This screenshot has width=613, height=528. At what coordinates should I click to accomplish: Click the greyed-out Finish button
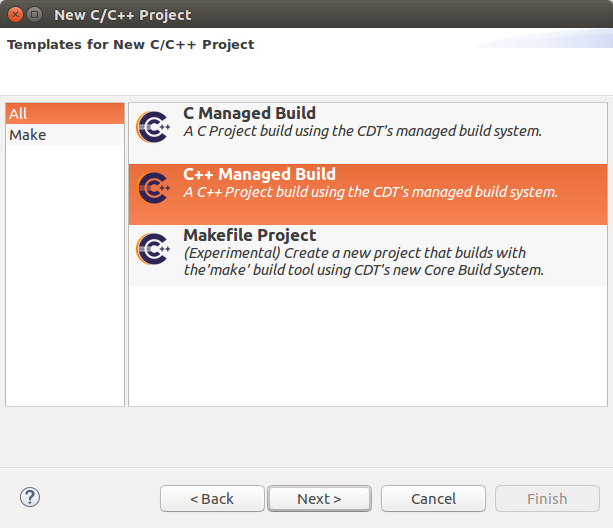[x=547, y=498]
